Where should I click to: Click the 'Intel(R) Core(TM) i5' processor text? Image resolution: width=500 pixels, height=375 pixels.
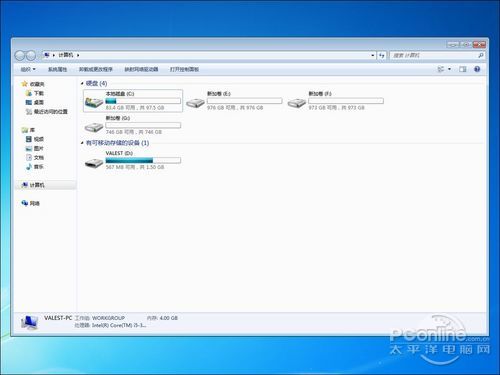pos(119,325)
